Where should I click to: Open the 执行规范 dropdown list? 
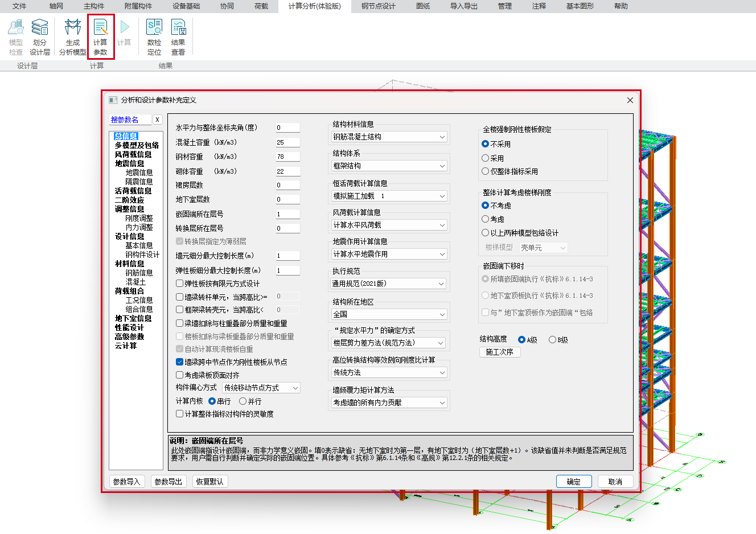point(390,284)
